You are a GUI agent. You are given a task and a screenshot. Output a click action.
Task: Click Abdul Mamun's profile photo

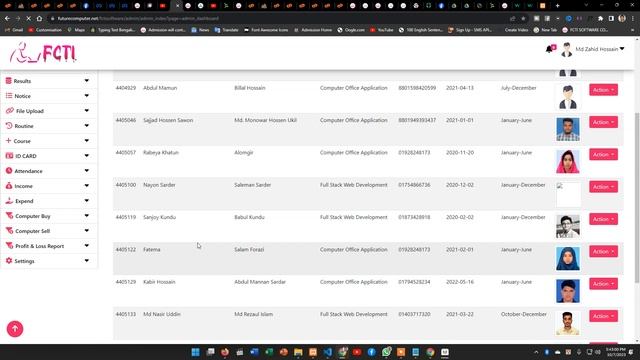[x=568, y=97]
